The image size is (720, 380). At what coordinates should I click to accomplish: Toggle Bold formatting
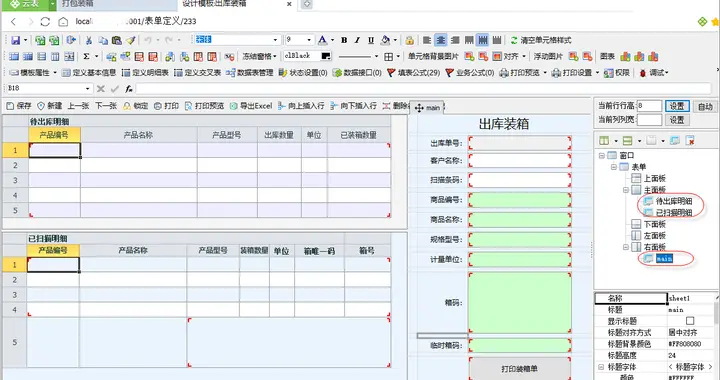point(344,40)
